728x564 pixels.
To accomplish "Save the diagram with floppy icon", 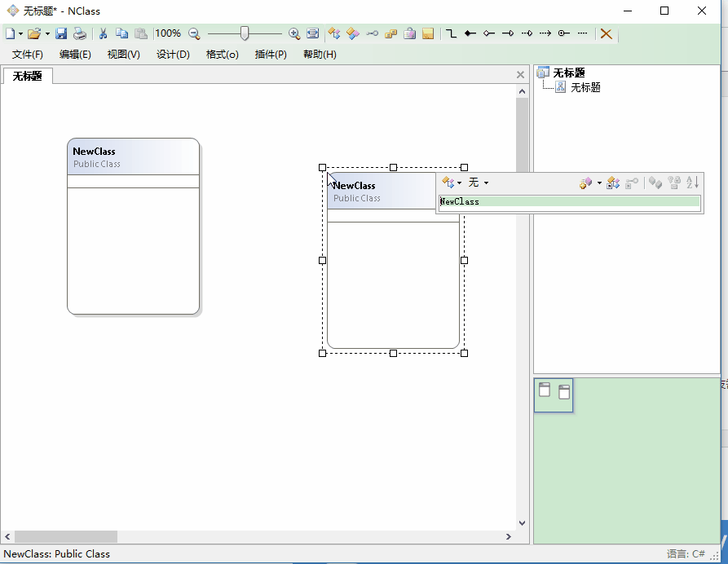I will click(61, 33).
